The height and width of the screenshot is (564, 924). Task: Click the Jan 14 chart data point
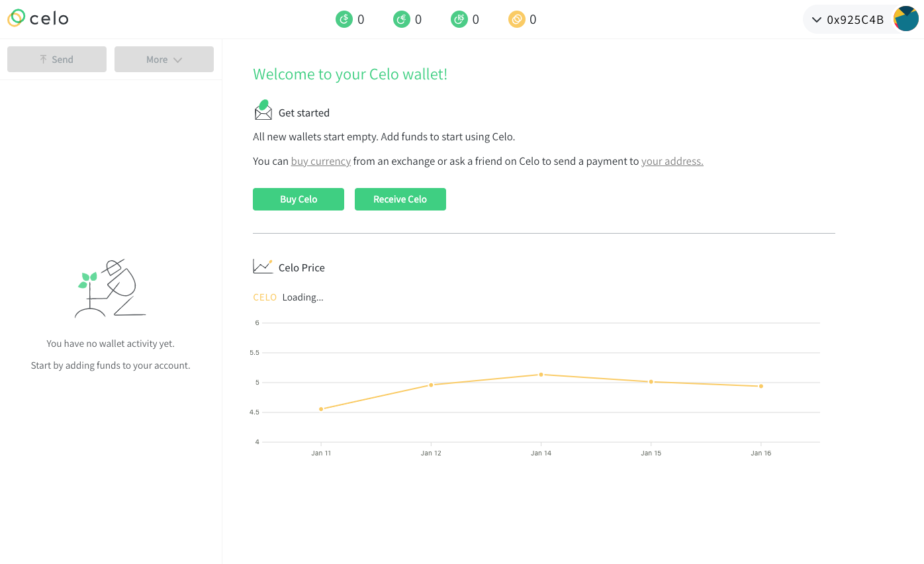pos(541,375)
